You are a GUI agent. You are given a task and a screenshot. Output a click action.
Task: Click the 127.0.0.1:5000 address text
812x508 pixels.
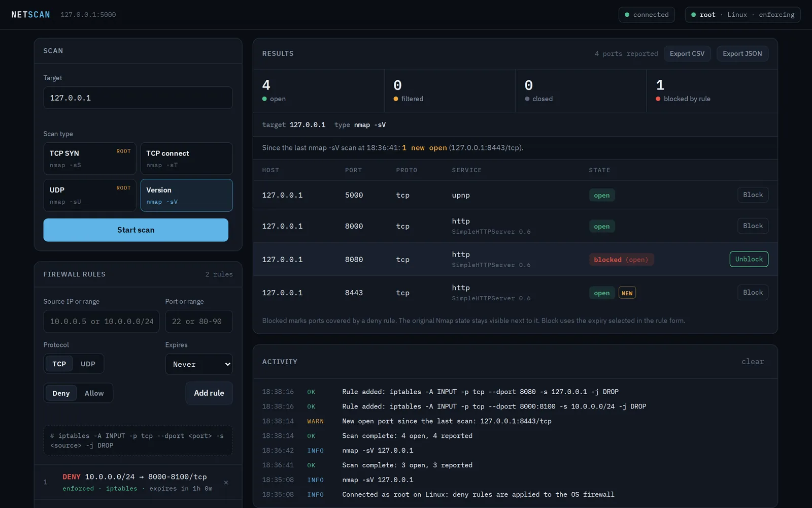pos(88,15)
